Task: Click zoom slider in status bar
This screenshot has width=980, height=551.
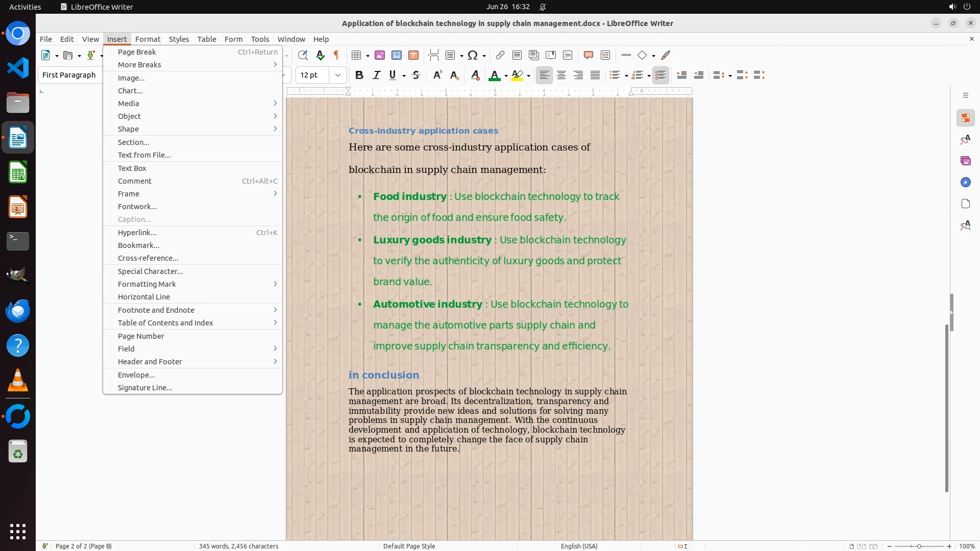Action: pos(919,546)
